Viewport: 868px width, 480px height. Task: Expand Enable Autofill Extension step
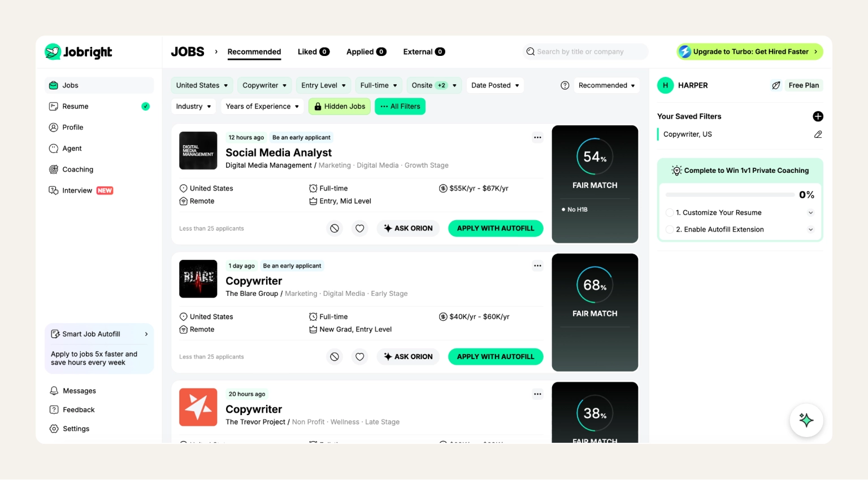(x=810, y=230)
